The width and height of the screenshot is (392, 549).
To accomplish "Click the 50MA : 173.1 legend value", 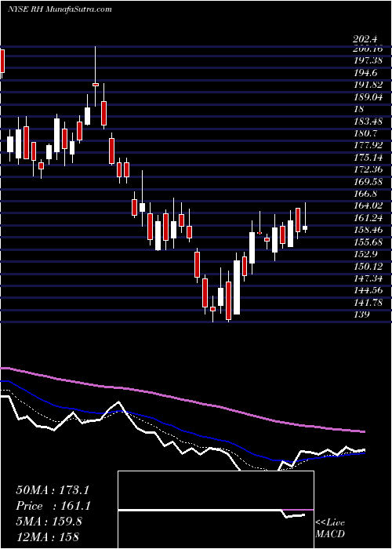I will click(53, 490).
